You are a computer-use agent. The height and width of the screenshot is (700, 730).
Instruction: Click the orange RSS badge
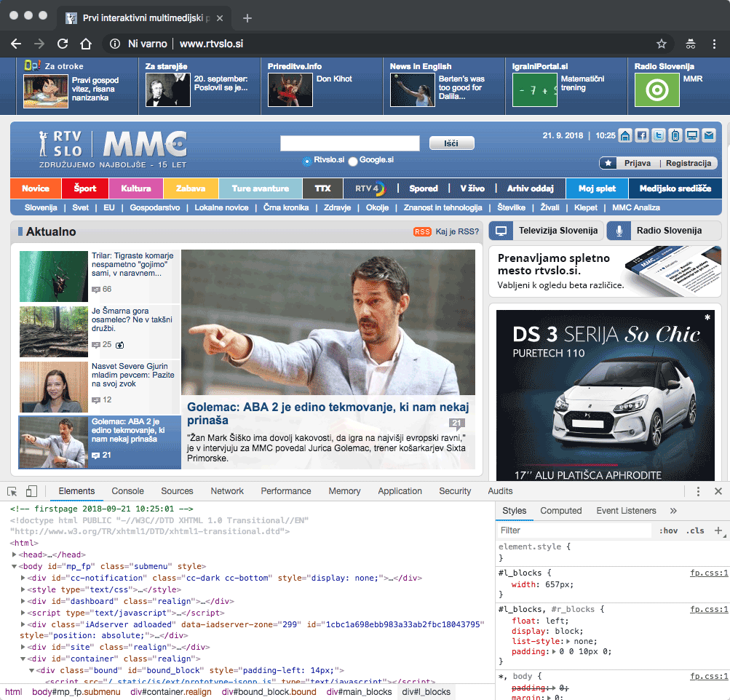[422, 232]
